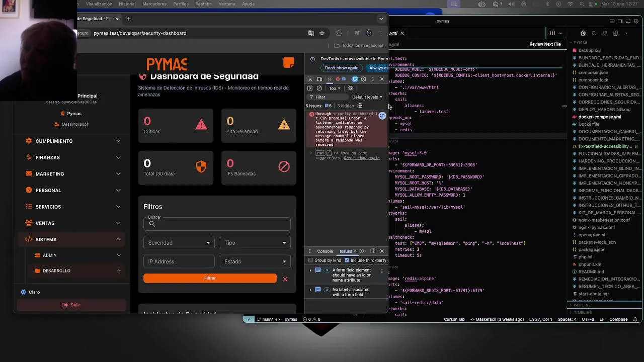
Task: Click Review Next File in Cursor
Action: tap(545, 44)
